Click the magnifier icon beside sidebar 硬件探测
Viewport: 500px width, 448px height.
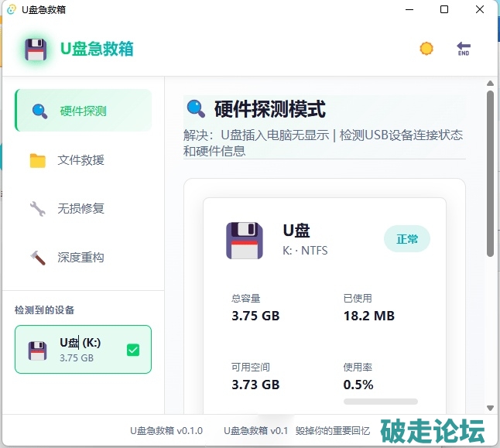(x=39, y=111)
